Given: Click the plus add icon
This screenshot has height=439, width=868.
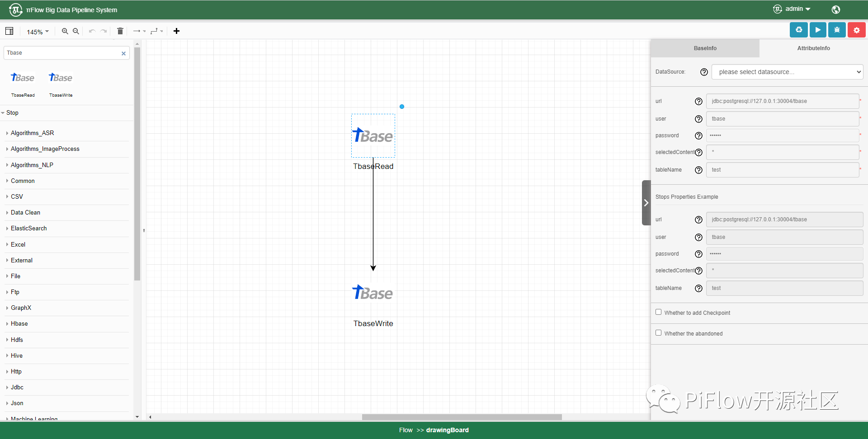Looking at the screenshot, I should pyautogui.click(x=177, y=31).
